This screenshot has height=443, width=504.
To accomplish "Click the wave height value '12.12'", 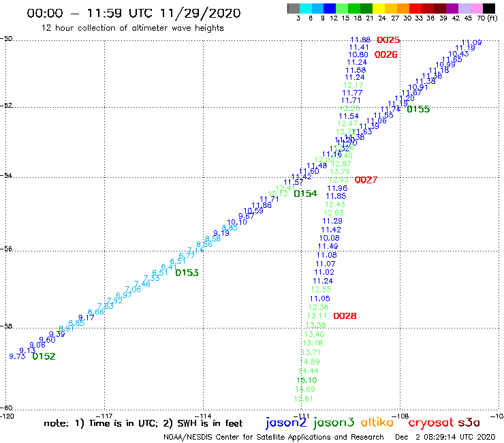I will [x=278, y=194].
